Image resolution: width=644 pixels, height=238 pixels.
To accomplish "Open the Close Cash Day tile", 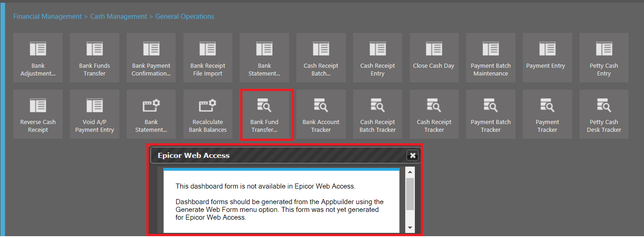I will (434, 58).
